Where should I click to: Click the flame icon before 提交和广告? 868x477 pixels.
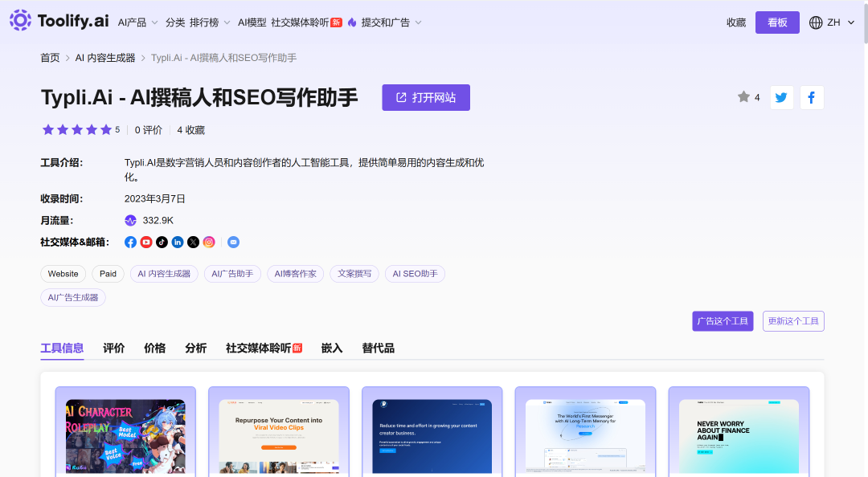(x=352, y=22)
